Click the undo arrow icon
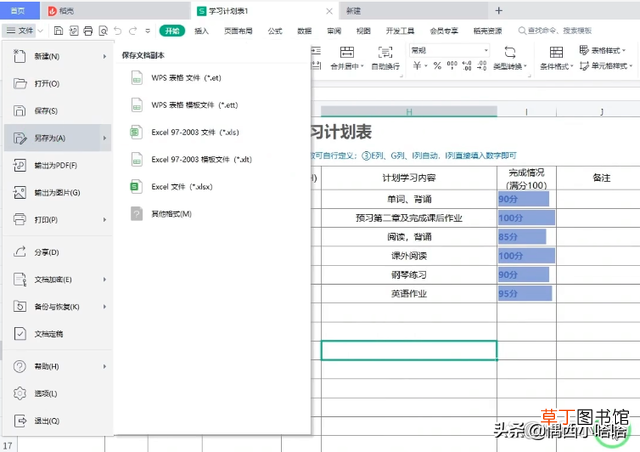 pyautogui.click(x=118, y=31)
